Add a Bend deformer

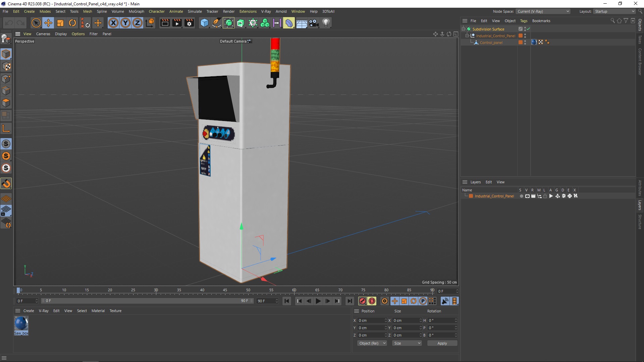pos(289,23)
